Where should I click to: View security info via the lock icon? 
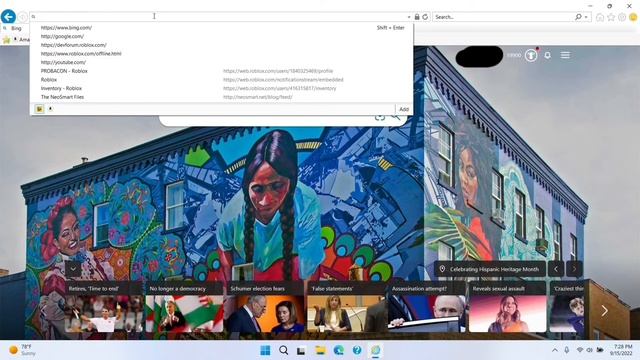tap(417, 17)
